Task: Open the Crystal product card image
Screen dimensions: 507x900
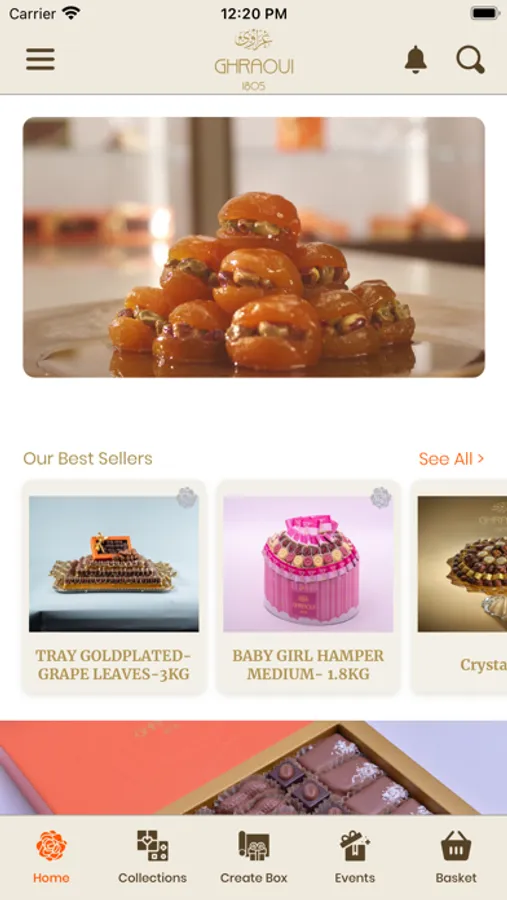Action: coord(462,564)
